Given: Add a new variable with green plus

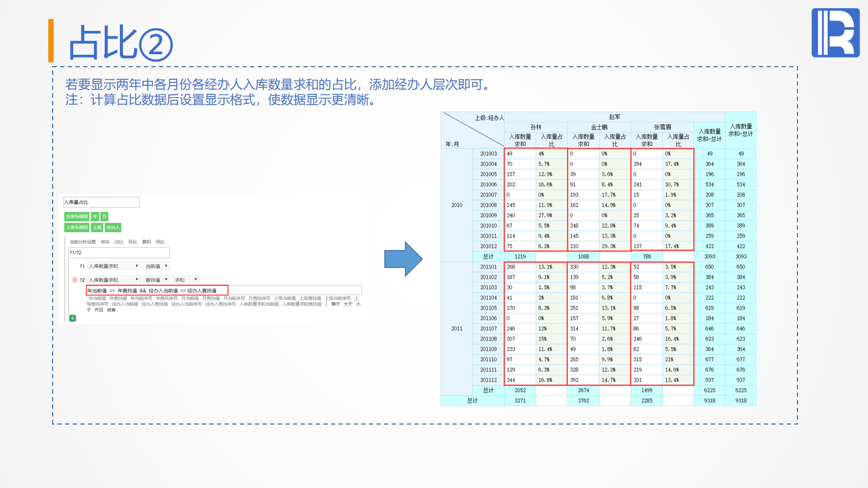Looking at the screenshot, I should [73, 318].
